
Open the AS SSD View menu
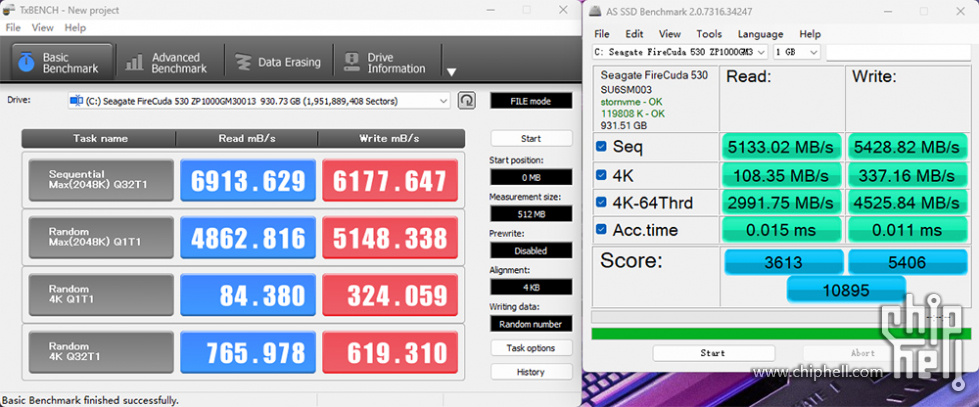tap(670, 34)
